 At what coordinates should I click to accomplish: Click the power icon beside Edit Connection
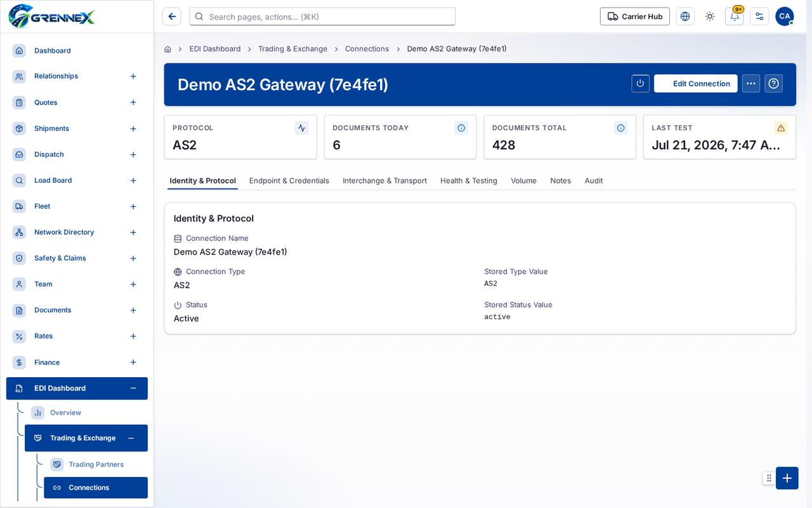(640, 83)
